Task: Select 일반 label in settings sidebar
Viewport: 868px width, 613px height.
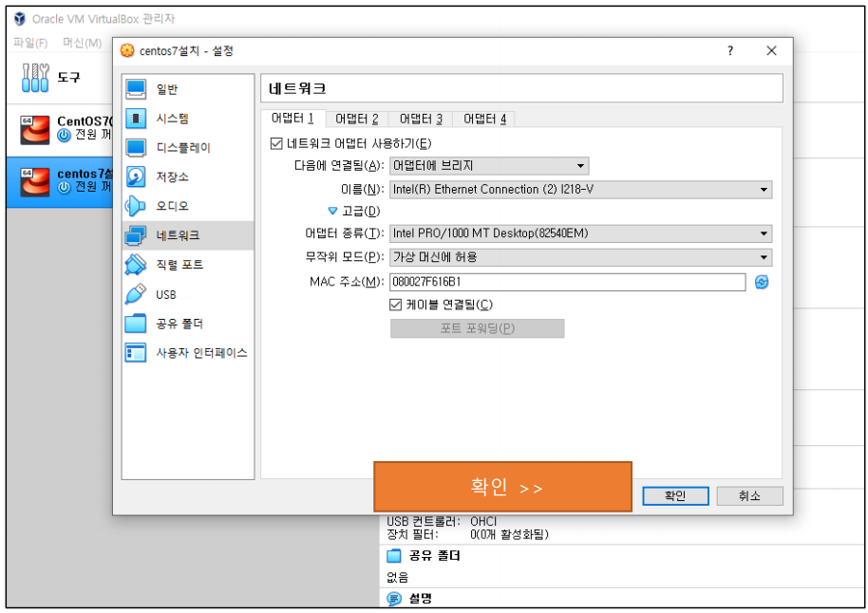Action: pos(166,89)
